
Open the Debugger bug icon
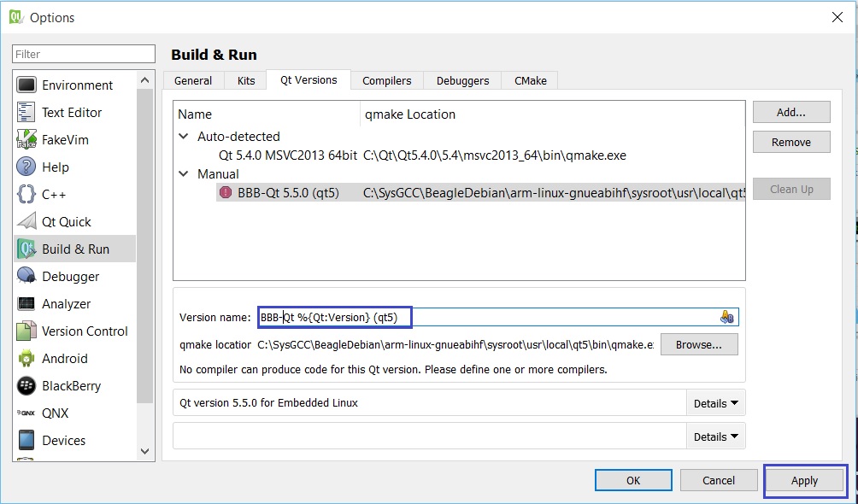pyautogui.click(x=26, y=276)
